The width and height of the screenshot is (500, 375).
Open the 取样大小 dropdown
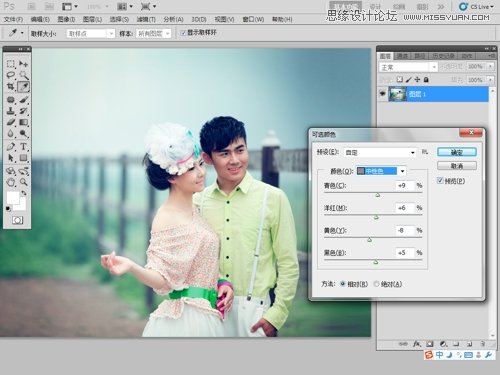click(x=91, y=33)
